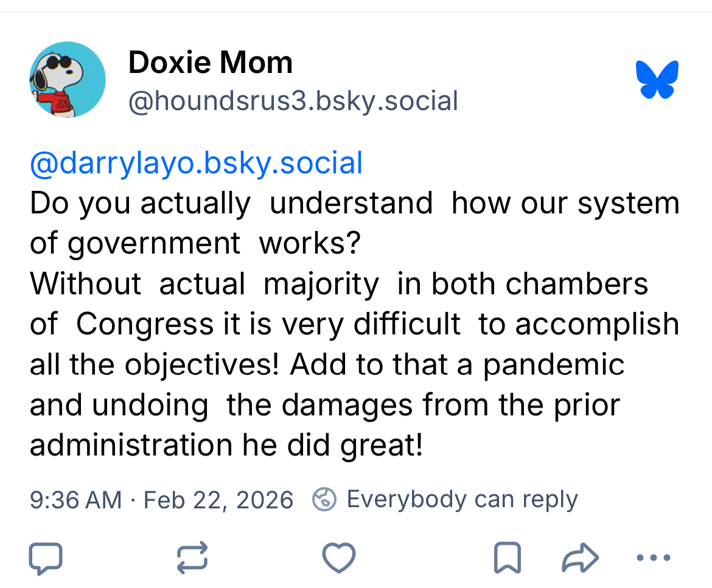Click the "Without actual majority" line

pyautogui.click(x=204, y=284)
